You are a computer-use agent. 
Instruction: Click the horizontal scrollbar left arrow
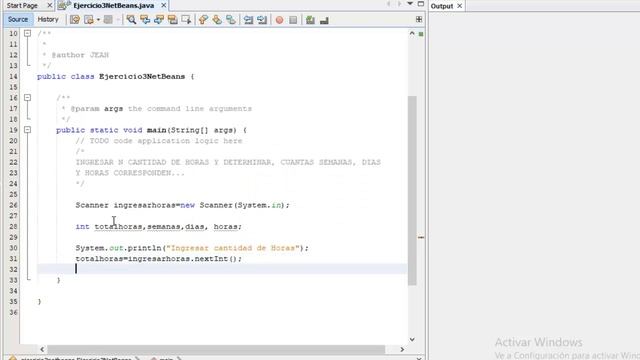point(42,349)
